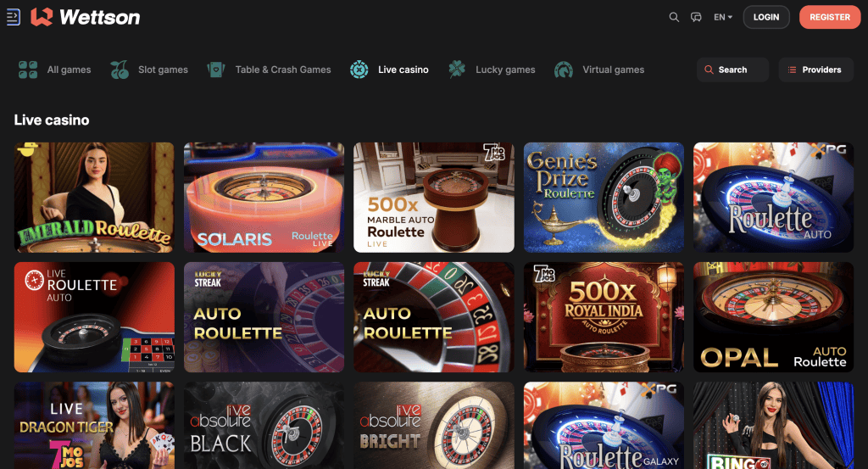868x469 pixels.
Task: Select the All games grid icon
Action: pos(28,70)
